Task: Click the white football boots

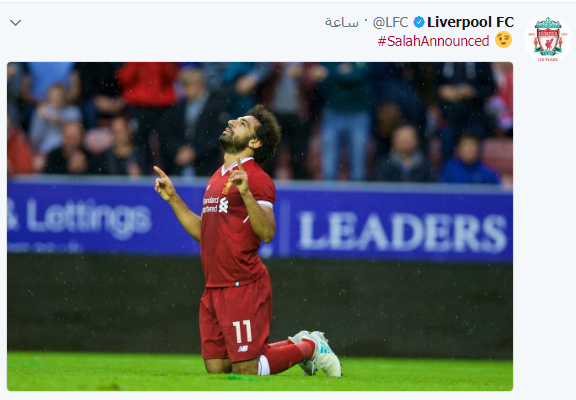Action: [317, 353]
